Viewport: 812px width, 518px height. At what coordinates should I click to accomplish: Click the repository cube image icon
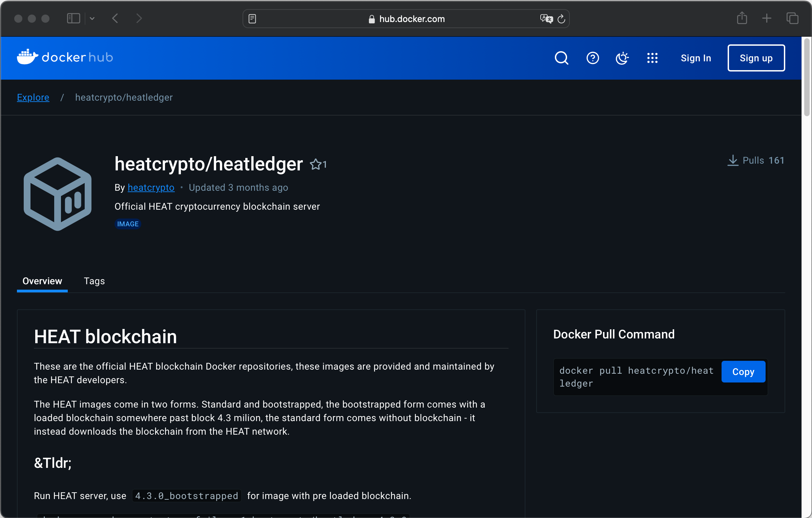click(x=58, y=194)
